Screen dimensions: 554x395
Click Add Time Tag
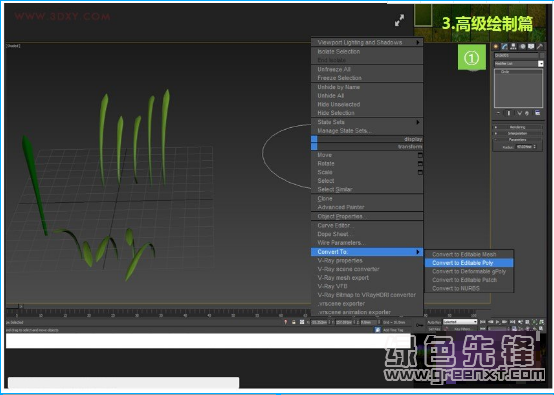(393, 330)
